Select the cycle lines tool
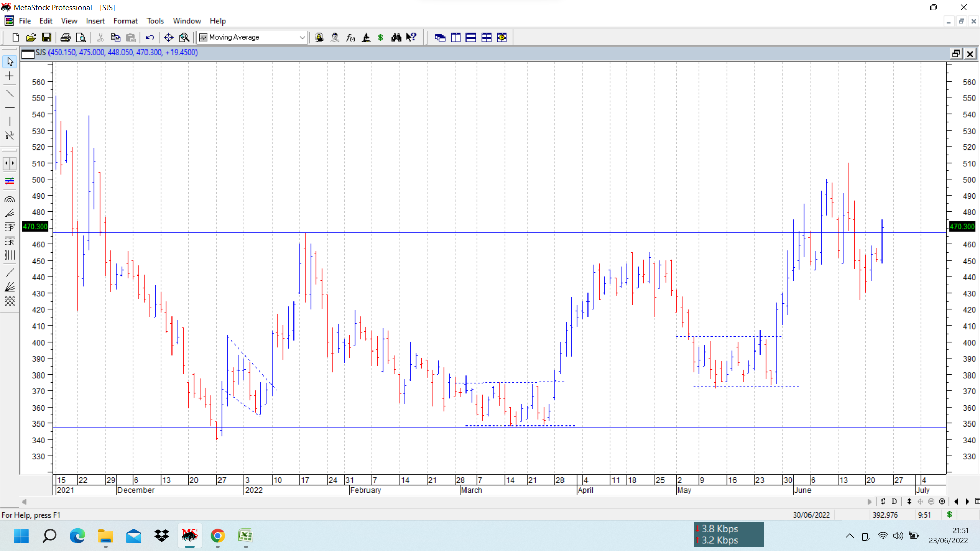980x551 pixels. pos(10,255)
